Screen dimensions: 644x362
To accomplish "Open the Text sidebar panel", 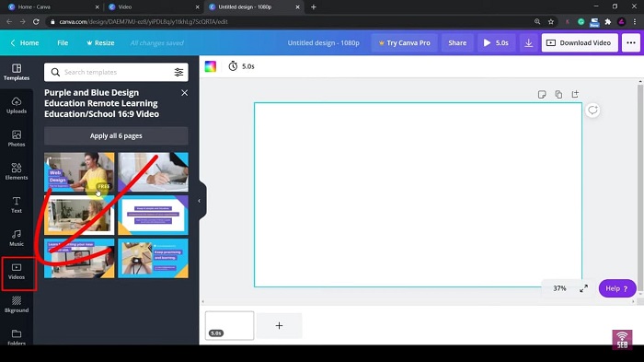I will [17, 204].
